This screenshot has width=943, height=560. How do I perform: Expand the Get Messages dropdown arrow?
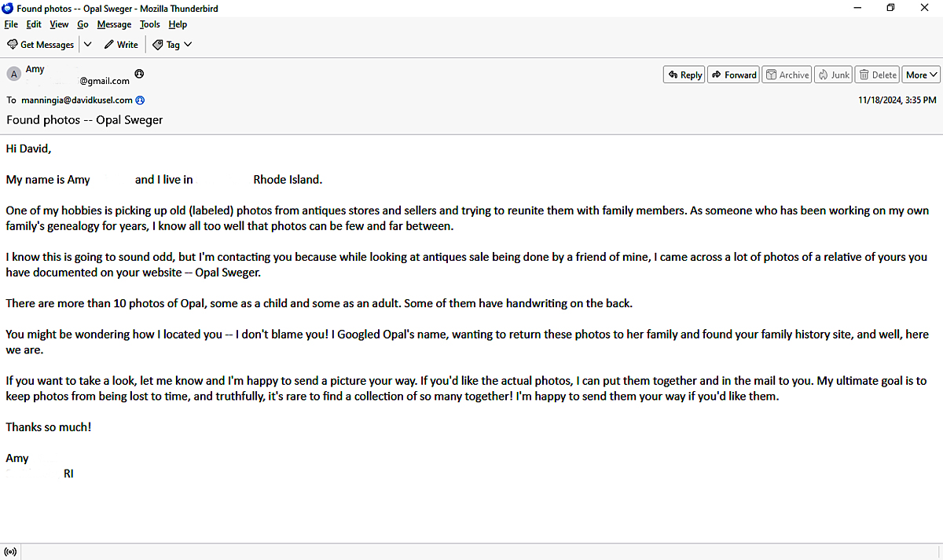pyautogui.click(x=87, y=45)
